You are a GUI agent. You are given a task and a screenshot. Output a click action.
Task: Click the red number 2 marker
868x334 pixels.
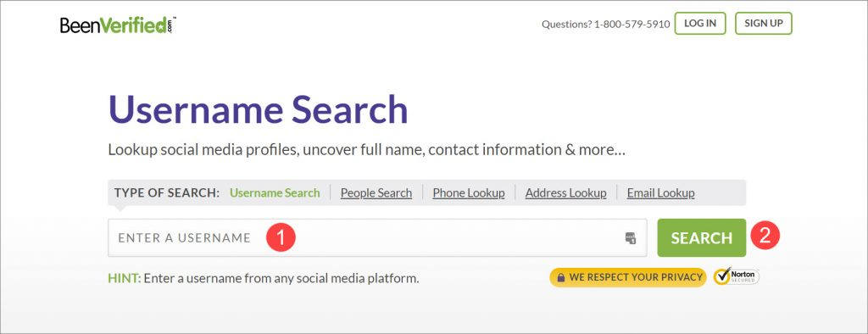click(765, 235)
